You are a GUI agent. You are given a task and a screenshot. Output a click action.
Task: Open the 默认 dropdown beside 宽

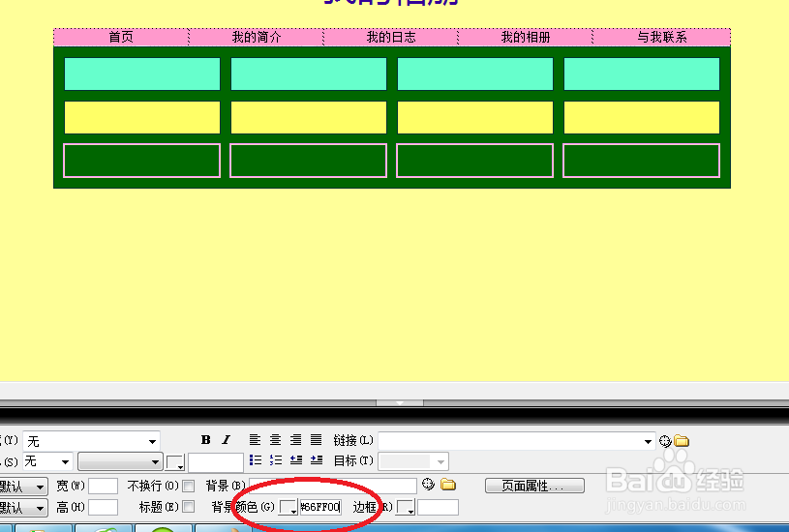tap(23, 487)
